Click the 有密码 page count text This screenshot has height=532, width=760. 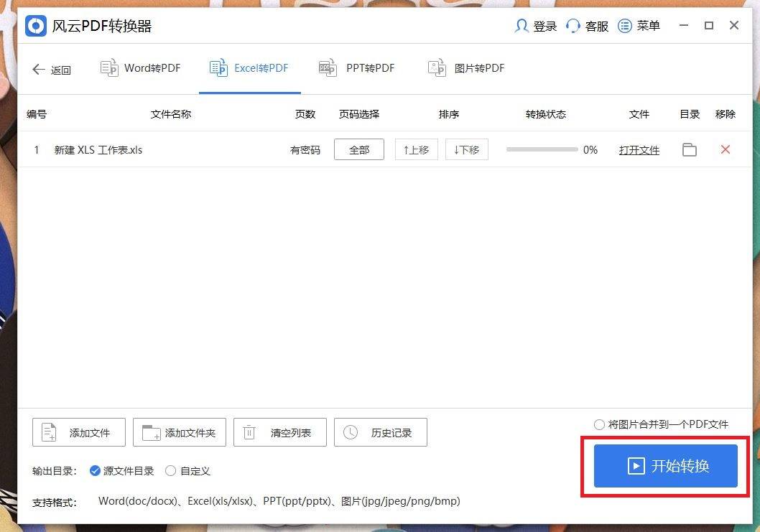click(305, 150)
